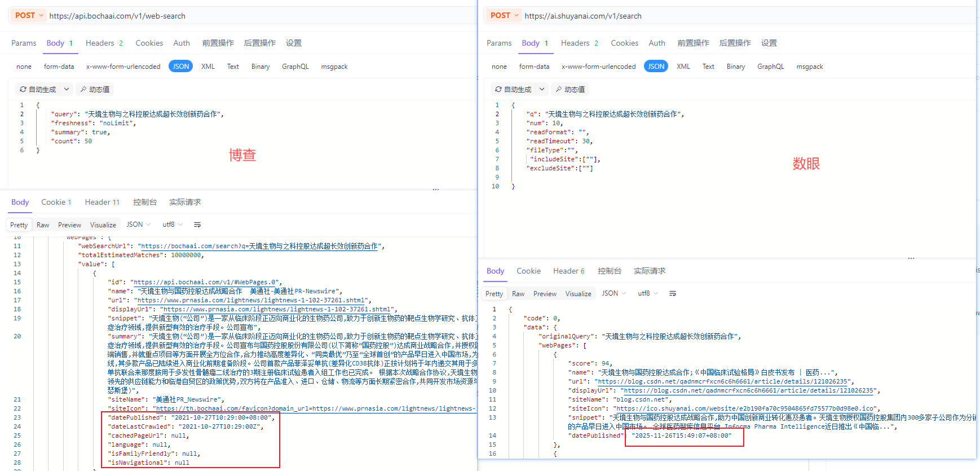Open Params tab of the bochaai request
This screenshot has height=471, width=980.
point(24,43)
